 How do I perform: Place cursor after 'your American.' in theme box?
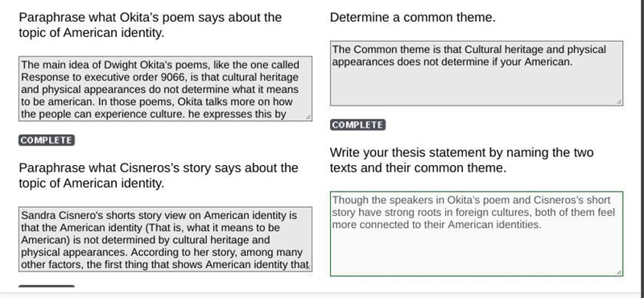pos(573,62)
